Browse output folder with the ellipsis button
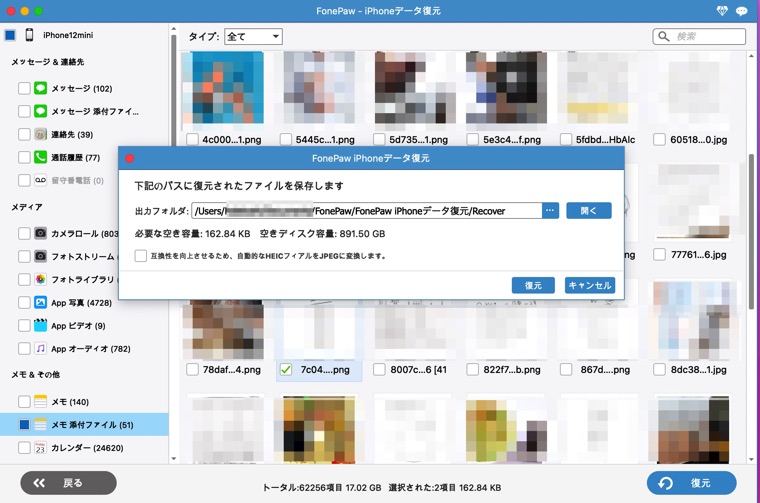Screen dimensions: 760x503 pos(550,210)
